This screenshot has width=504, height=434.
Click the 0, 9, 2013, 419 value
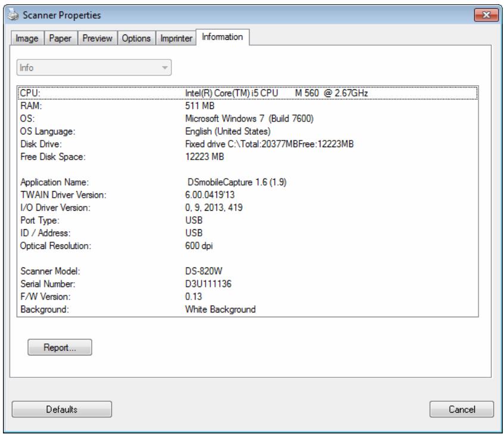click(x=214, y=208)
